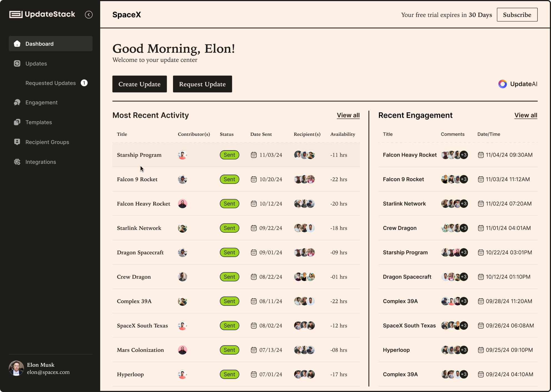Viewport: 551px width, 392px height.
Task: Open the UpdateAI assistant
Action: 518,84
